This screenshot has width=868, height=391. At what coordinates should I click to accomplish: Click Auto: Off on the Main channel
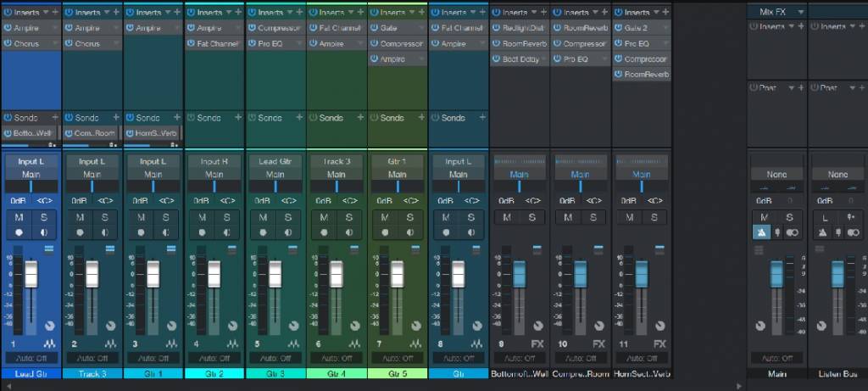[x=776, y=358]
